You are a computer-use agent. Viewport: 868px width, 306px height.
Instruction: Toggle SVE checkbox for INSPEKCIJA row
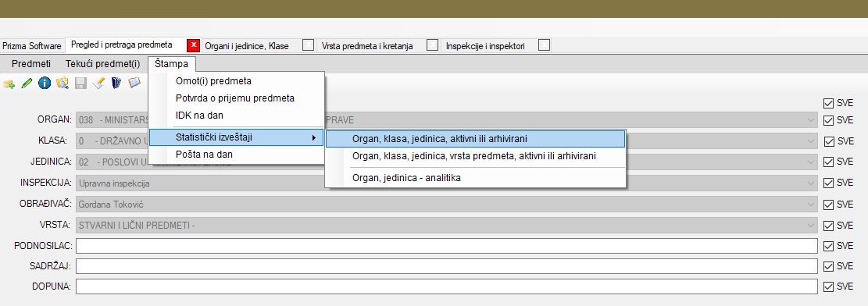(828, 183)
